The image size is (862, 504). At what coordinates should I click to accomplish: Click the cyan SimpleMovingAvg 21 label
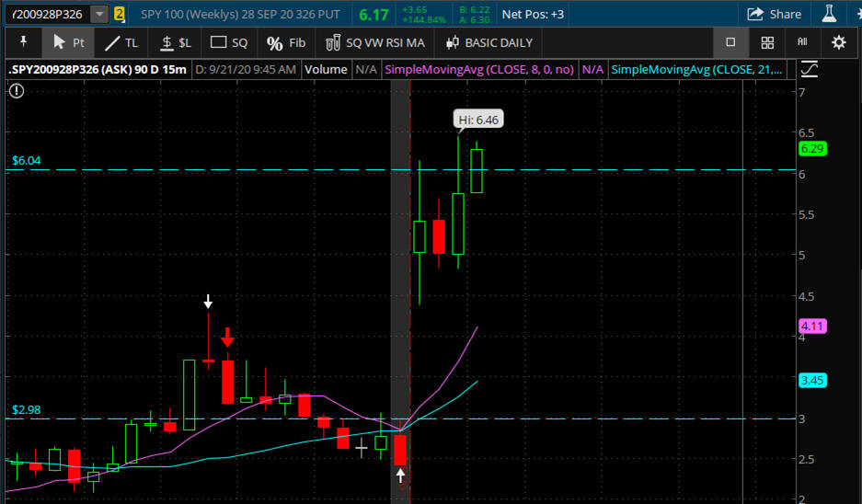coord(696,70)
